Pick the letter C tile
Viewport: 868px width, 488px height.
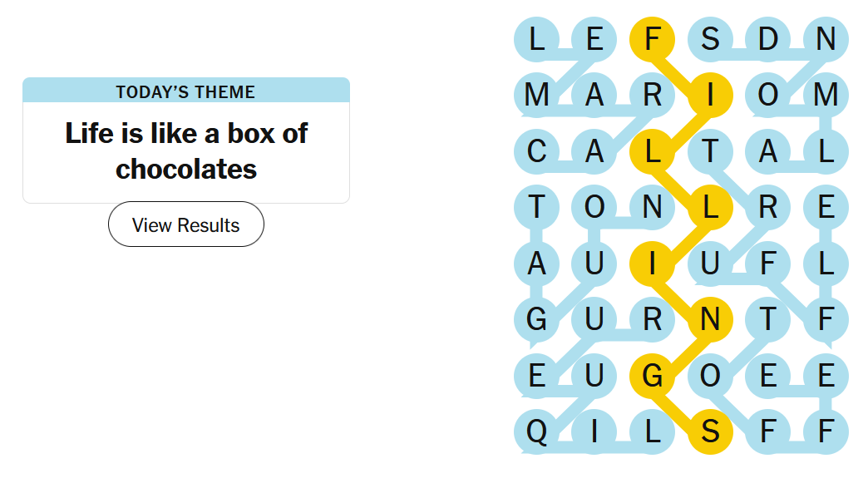click(536, 151)
